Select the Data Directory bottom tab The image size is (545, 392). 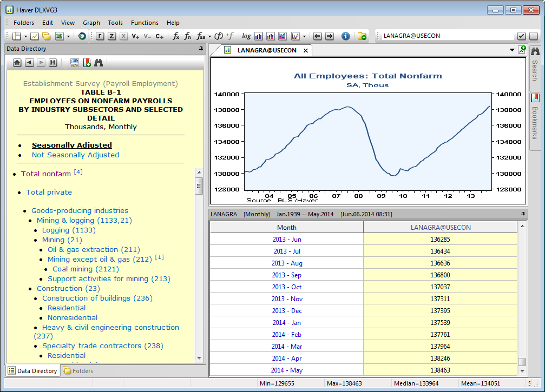32,371
